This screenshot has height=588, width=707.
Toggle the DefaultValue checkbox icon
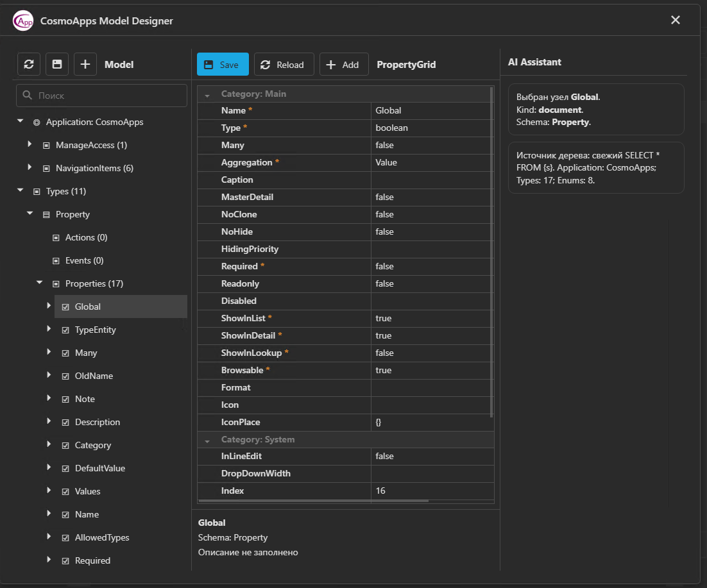65,469
